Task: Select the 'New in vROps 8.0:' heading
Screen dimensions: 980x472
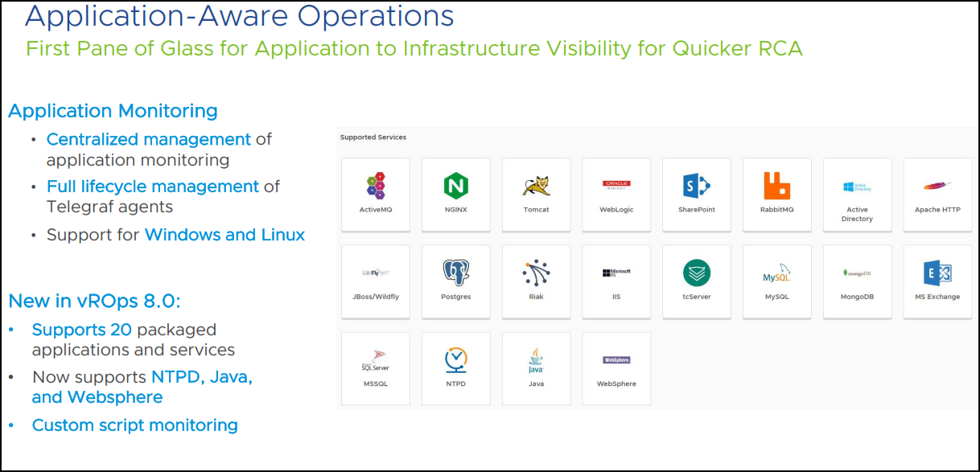Action: point(94,302)
